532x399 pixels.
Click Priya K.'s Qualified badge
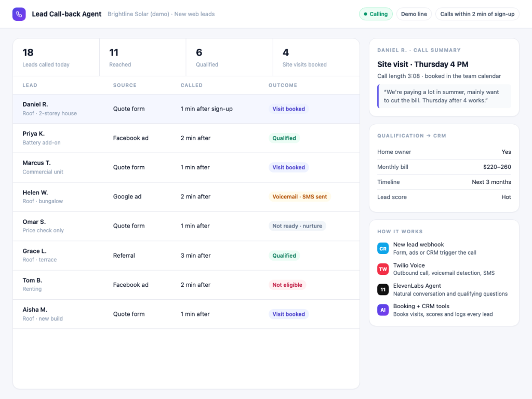(x=284, y=138)
